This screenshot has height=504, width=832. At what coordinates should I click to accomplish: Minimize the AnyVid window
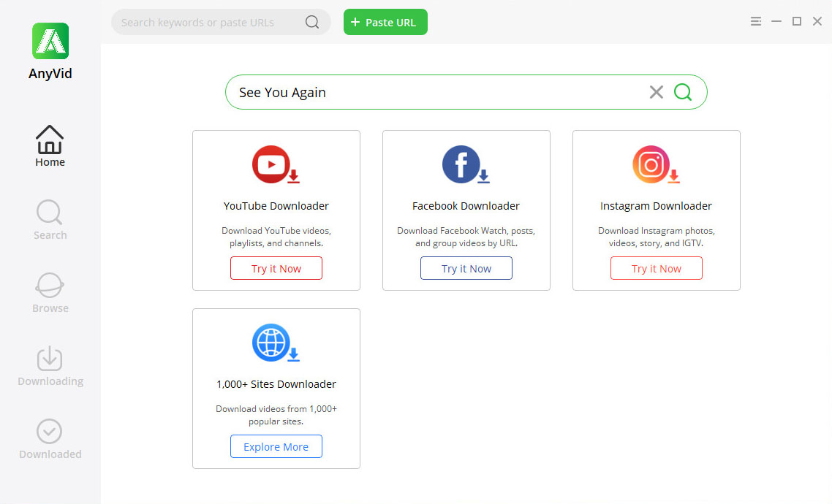tap(776, 21)
